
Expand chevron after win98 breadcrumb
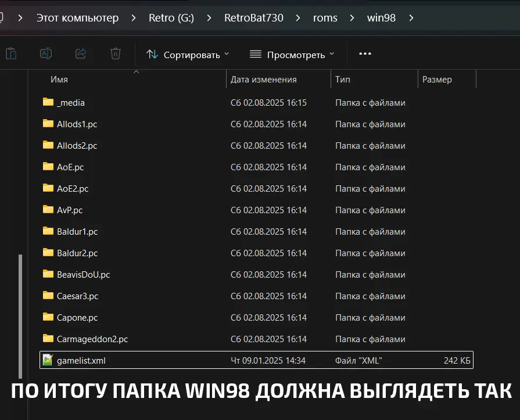pos(411,18)
